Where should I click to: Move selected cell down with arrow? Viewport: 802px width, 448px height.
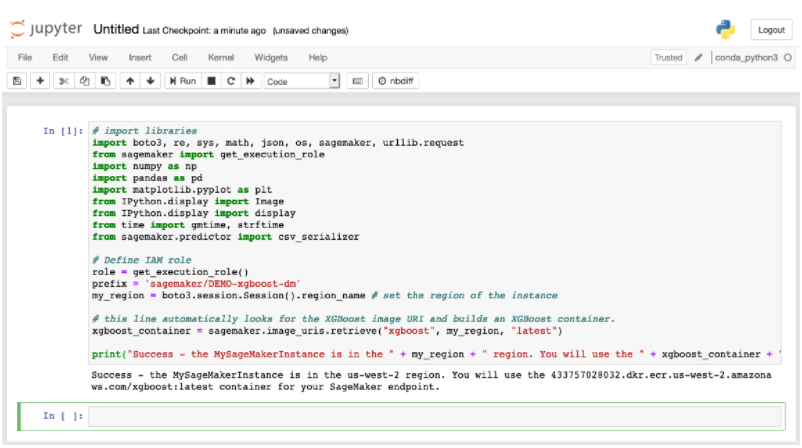click(x=150, y=81)
